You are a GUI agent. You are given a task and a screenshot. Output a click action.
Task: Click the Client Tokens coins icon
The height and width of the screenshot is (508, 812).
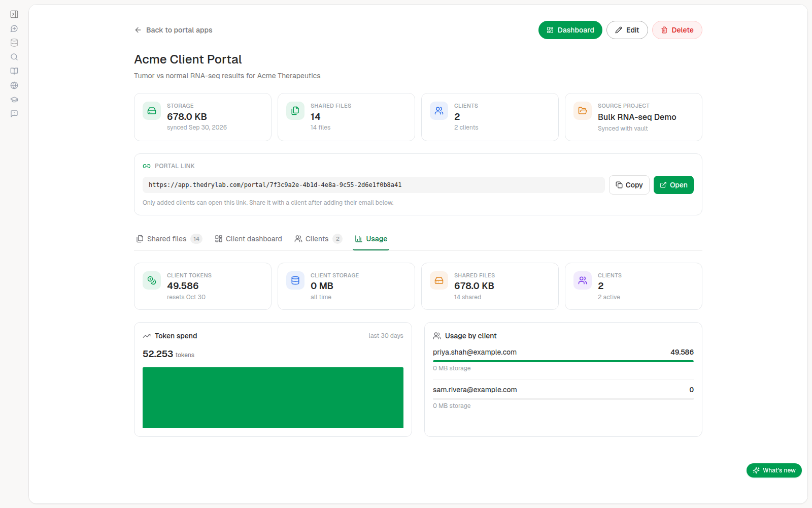point(152,280)
